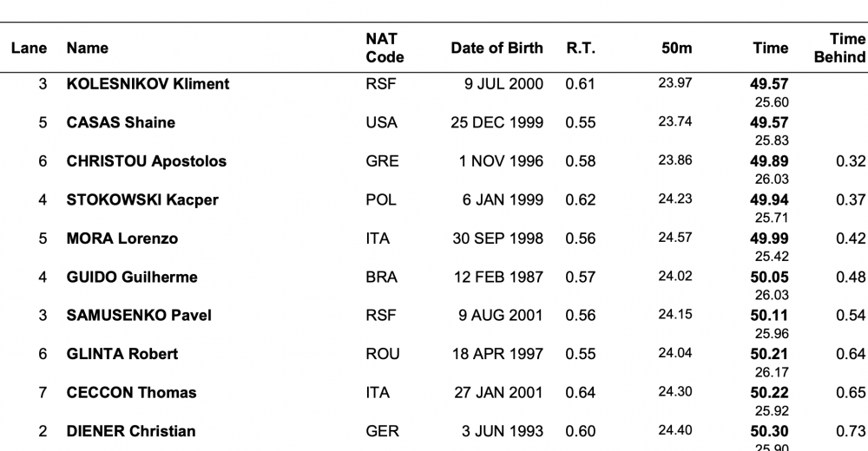
Task: Click on CHRISTOU Apostolos row name
Action: [x=146, y=161]
